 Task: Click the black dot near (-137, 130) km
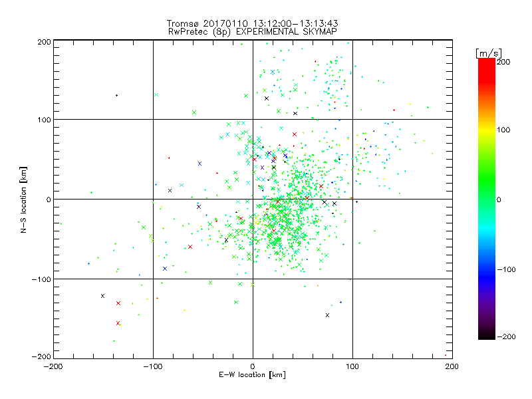pyautogui.click(x=117, y=95)
